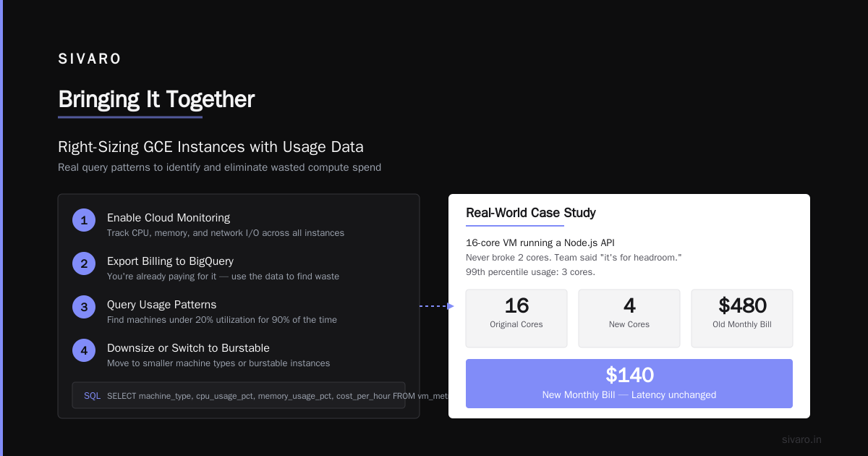Image resolution: width=868 pixels, height=456 pixels.
Task: Select Downsize or Switch to Burstable step
Action: [239, 355]
